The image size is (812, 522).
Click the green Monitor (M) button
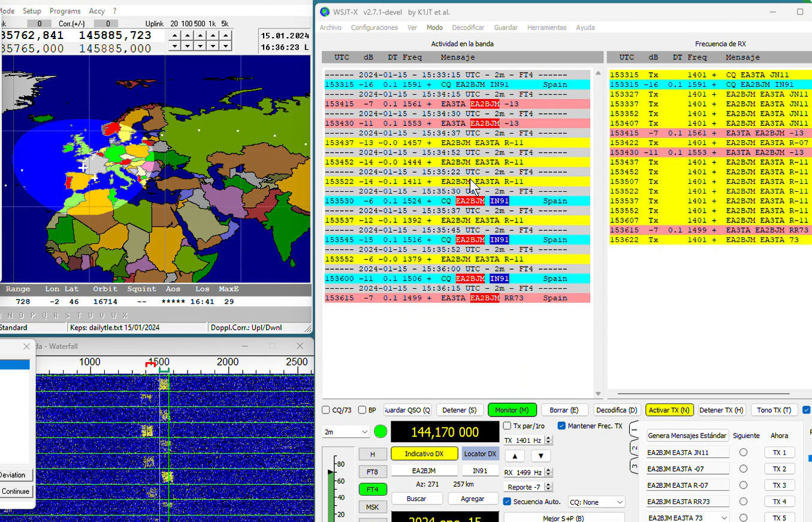[x=511, y=410]
